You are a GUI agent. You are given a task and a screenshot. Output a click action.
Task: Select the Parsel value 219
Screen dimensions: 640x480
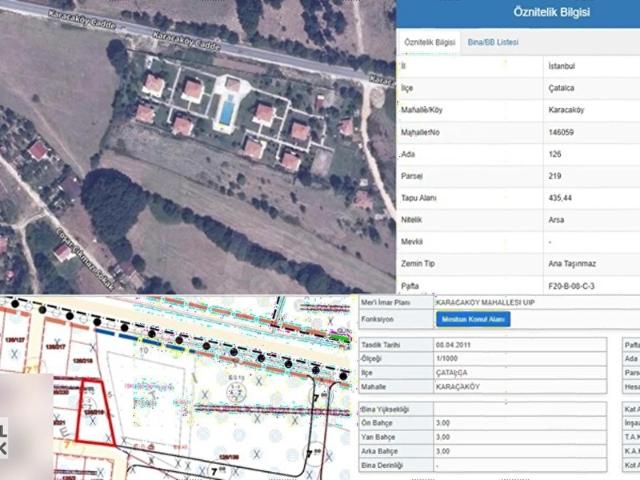(x=556, y=177)
